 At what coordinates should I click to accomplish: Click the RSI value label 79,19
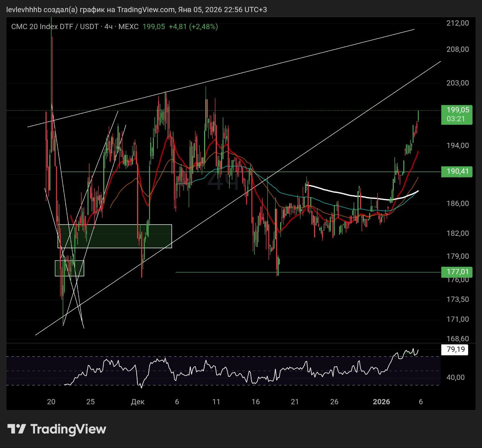(455, 349)
